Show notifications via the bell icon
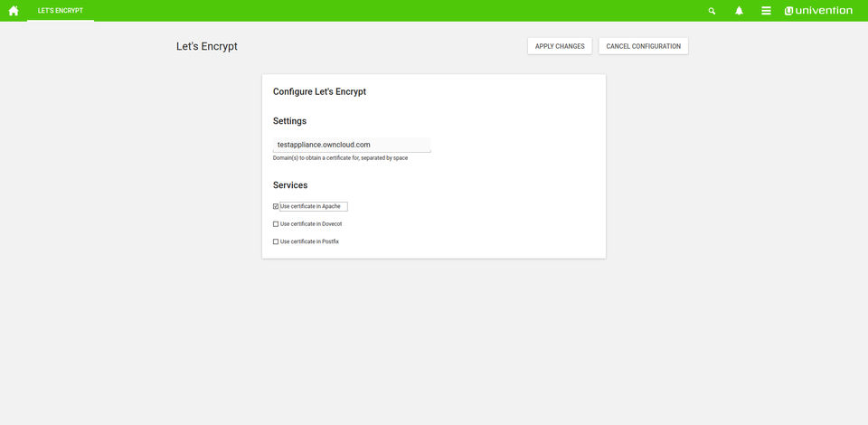Viewport: 868px width, 425px height. click(739, 11)
